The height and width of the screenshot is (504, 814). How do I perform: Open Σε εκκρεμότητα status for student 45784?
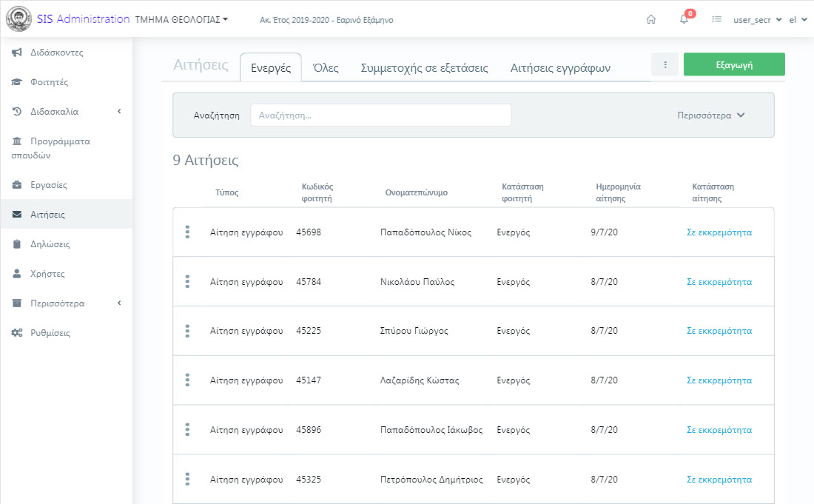(719, 281)
